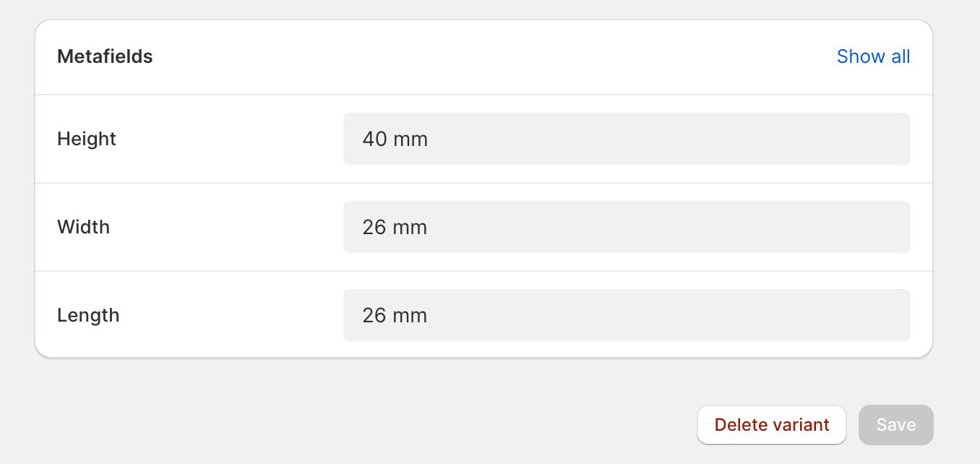Click the grey page background below the card
Screen dimensions: 980x464
361,419
